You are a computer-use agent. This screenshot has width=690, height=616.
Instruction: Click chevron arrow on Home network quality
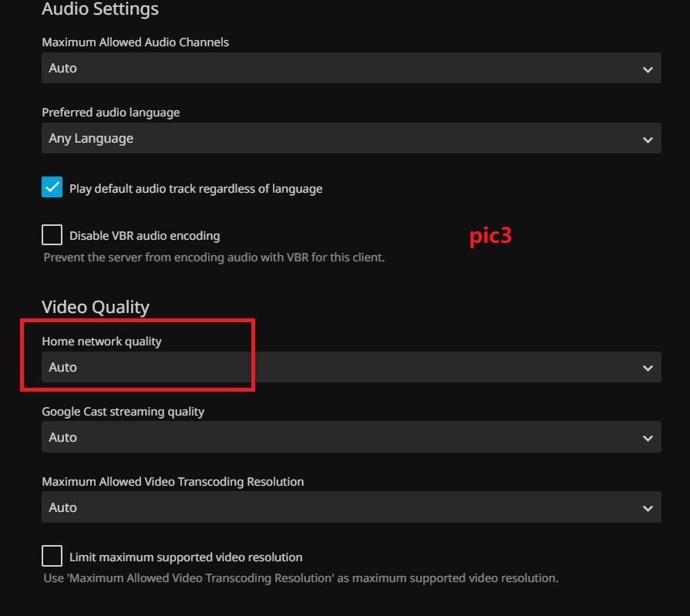[x=647, y=369]
